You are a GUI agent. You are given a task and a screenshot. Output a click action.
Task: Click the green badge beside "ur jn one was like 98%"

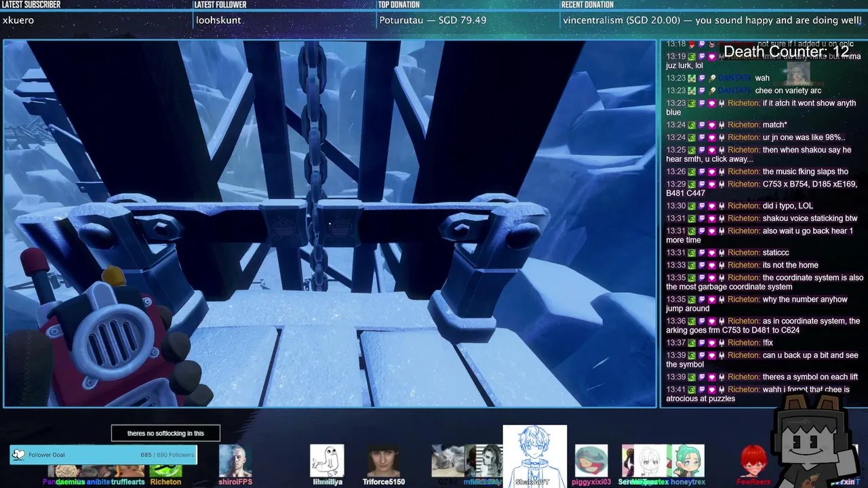[x=692, y=138]
